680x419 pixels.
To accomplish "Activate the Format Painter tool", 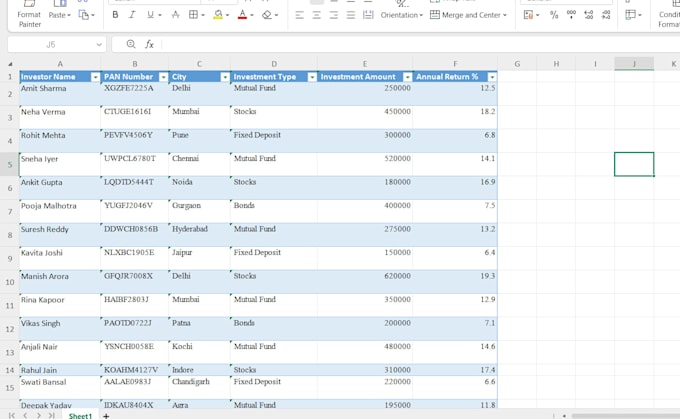I will [29, 15].
